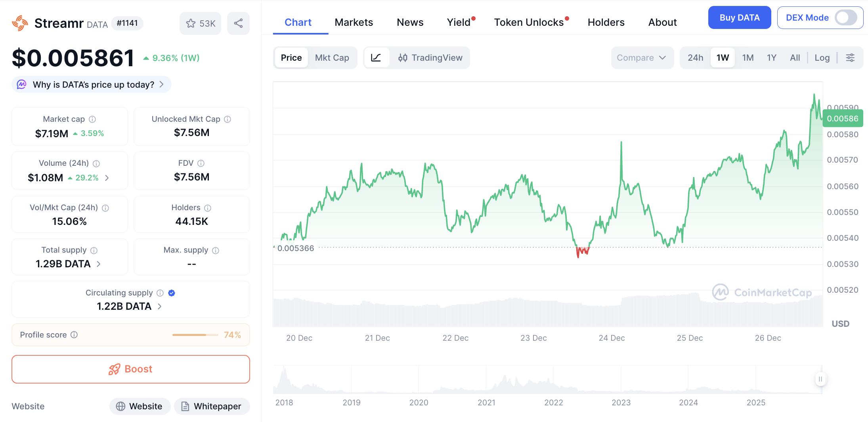Switch to the Markets tab

pyautogui.click(x=354, y=23)
